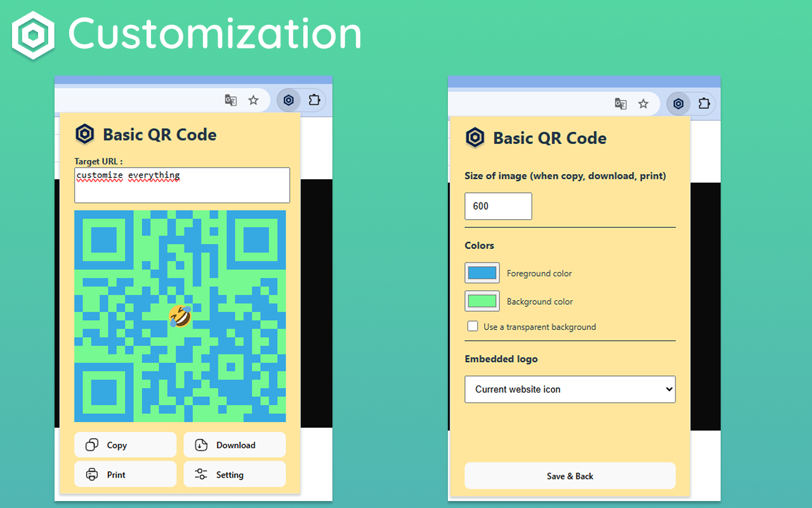812x508 pixels.
Task: Click the Colors heading
Action: coord(479,245)
